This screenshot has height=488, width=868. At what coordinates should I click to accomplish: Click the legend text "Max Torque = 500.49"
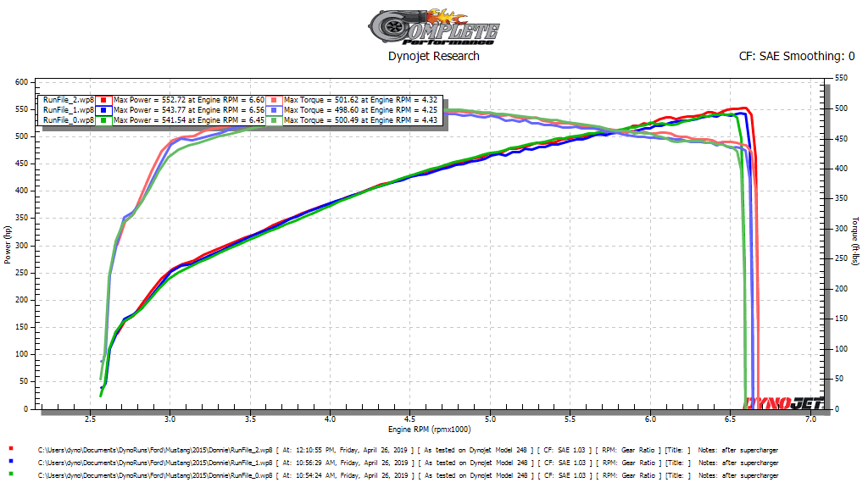pos(321,120)
